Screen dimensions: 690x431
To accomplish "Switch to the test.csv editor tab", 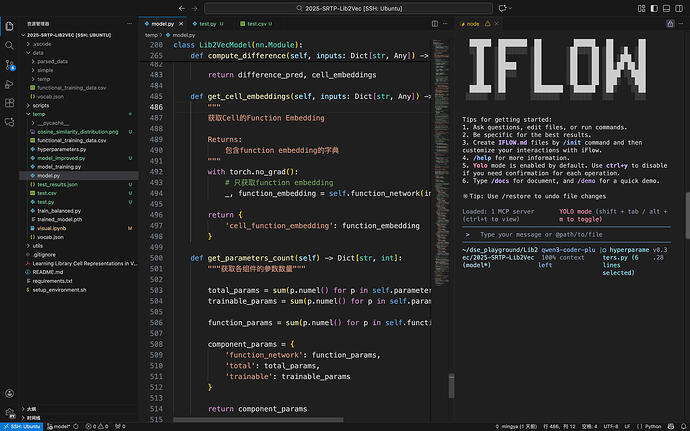I will click(256, 24).
